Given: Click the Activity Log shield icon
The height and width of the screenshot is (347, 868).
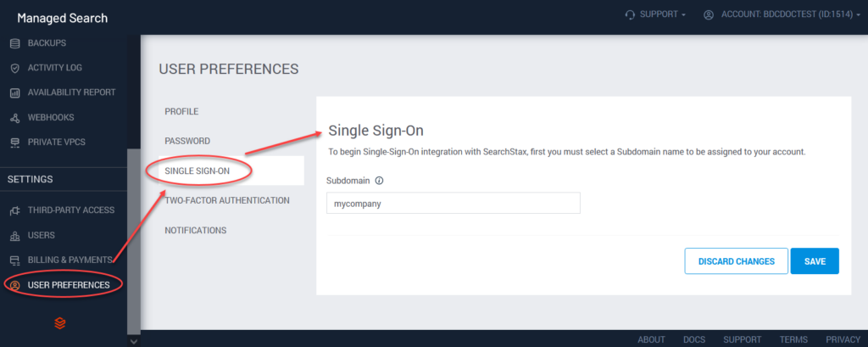Looking at the screenshot, I should click(15, 68).
